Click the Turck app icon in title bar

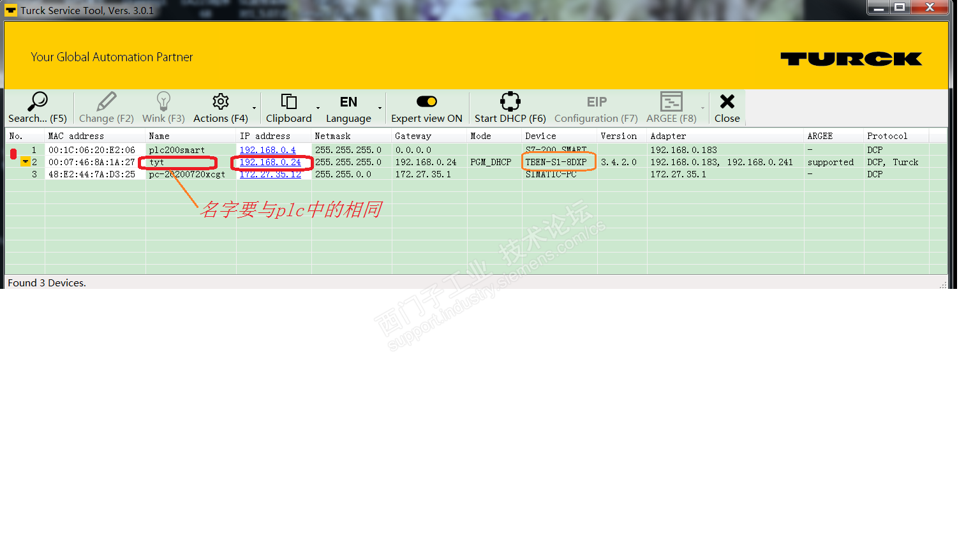[x=11, y=10]
